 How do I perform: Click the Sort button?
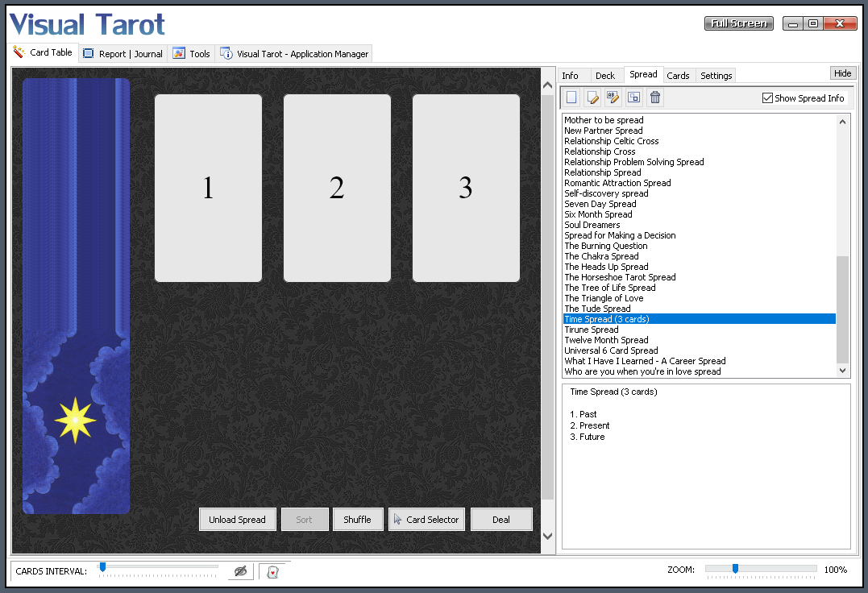coord(305,520)
